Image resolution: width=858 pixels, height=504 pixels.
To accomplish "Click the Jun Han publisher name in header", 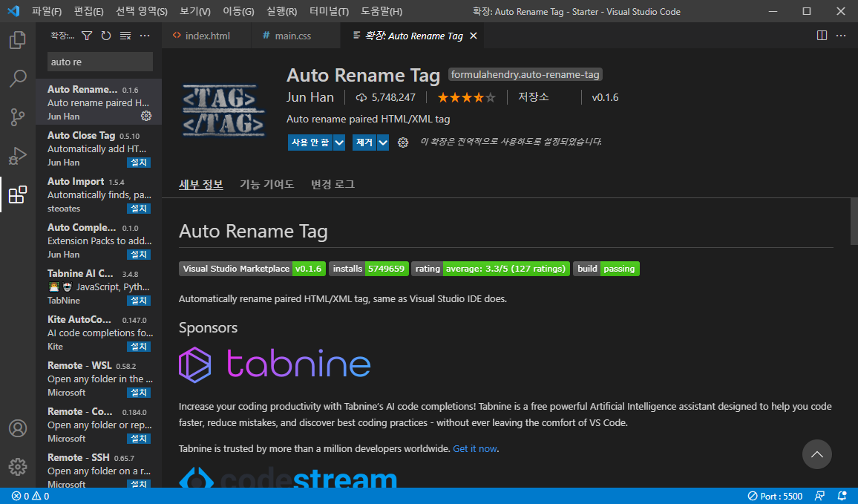I will 310,97.
